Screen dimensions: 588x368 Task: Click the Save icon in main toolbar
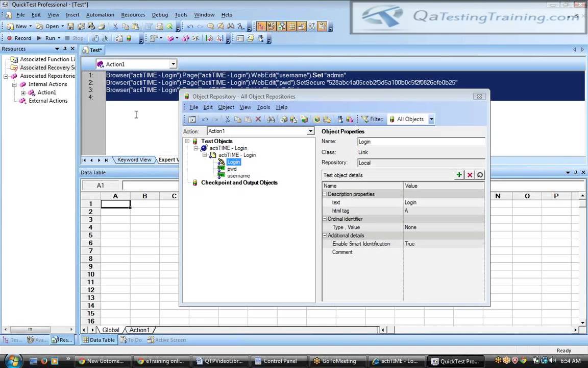coord(70,26)
